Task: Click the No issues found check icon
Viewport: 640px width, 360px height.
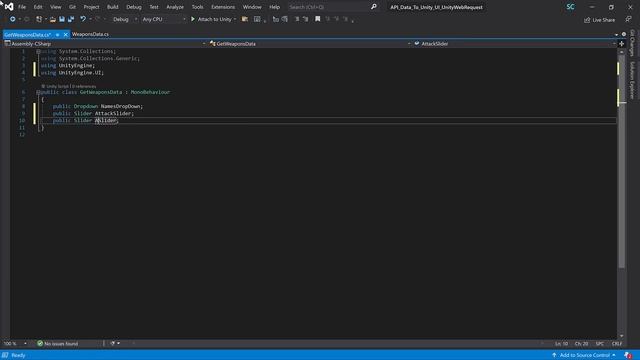Action: pos(40,344)
